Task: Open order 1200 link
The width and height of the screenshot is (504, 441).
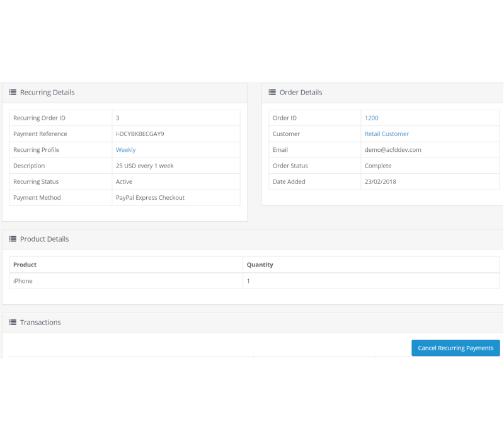Action: (x=371, y=118)
